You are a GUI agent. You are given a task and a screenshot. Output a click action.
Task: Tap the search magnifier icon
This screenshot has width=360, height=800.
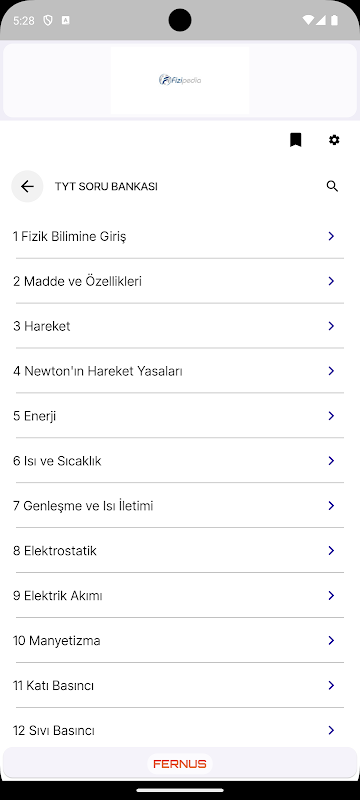(332, 186)
